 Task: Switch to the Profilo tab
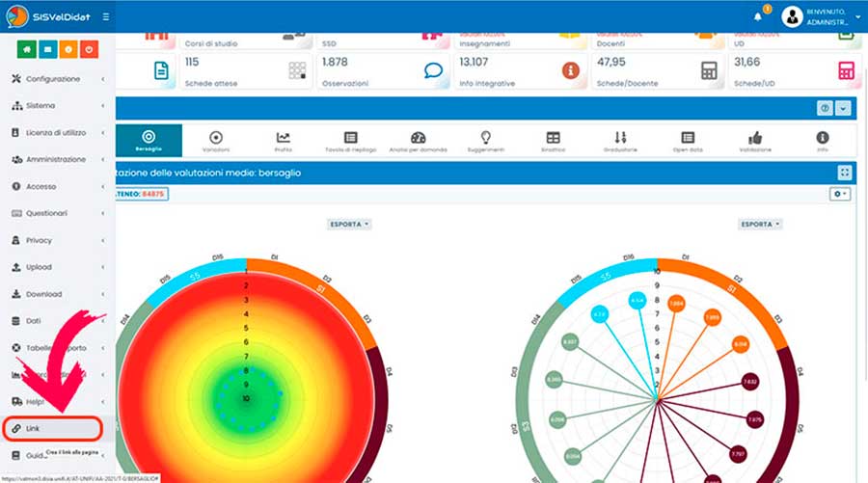pos(283,141)
